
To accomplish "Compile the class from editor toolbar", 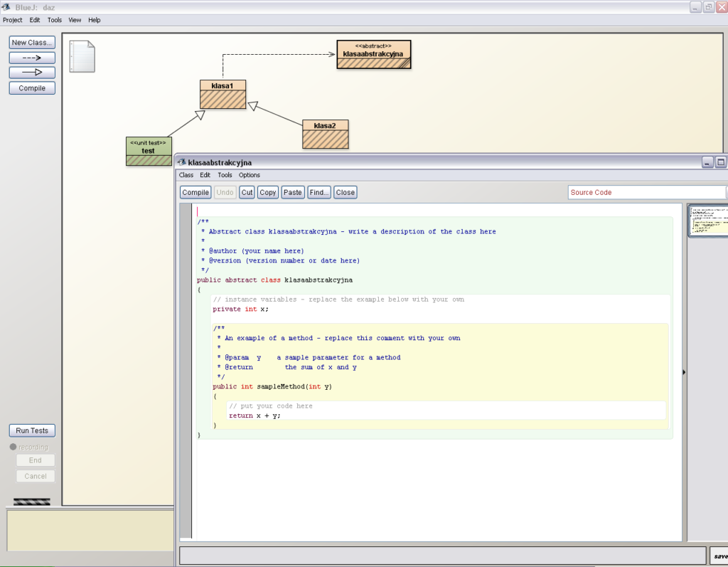I will pyautogui.click(x=195, y=192).
